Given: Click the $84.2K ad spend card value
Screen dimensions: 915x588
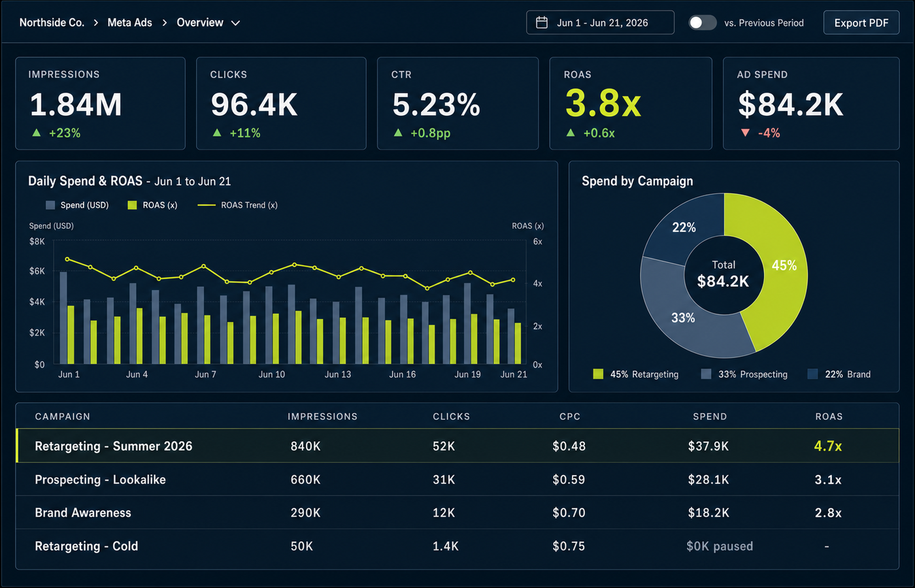Looking at the screenshot, I should click(x=791, y=105).
